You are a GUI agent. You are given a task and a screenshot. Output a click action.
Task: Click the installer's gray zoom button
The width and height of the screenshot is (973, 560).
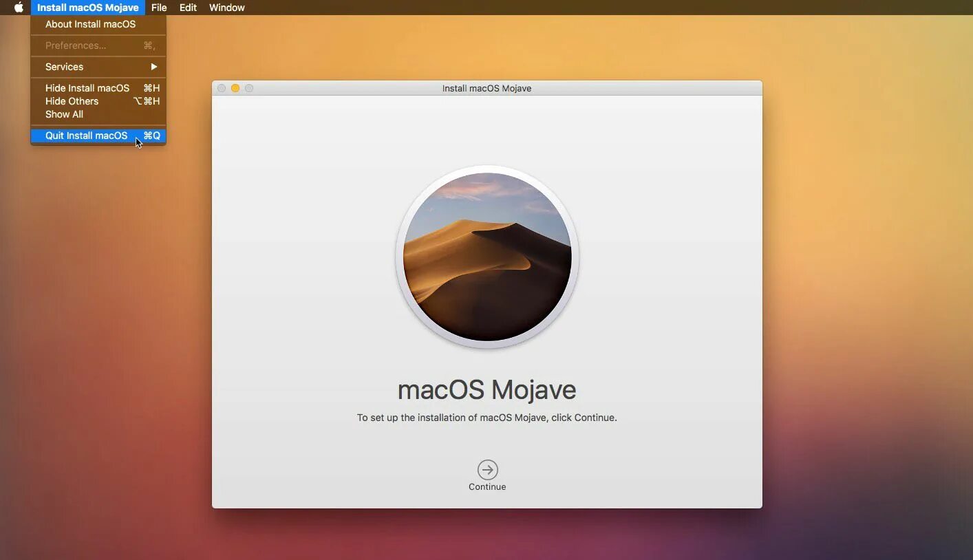[x=249, y=88]
